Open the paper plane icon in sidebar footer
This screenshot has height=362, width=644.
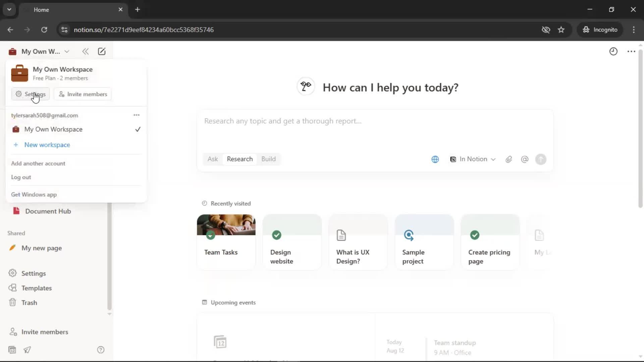(27, 350)
